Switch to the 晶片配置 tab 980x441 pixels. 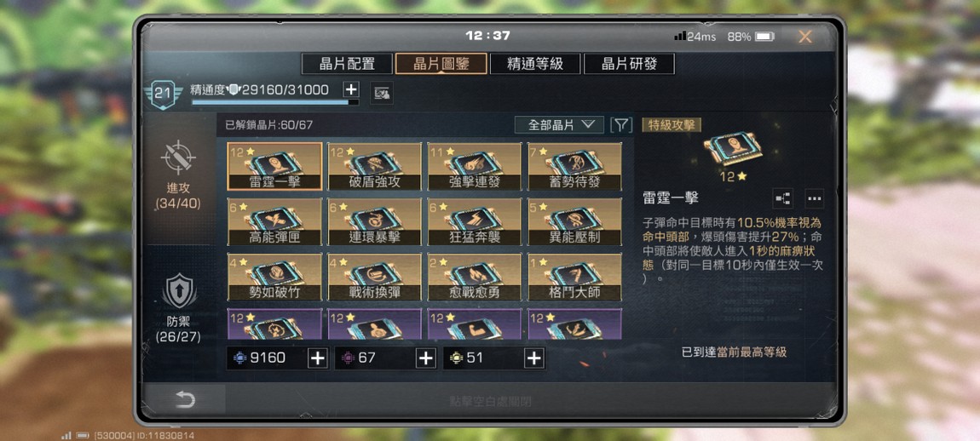point(347,64)
